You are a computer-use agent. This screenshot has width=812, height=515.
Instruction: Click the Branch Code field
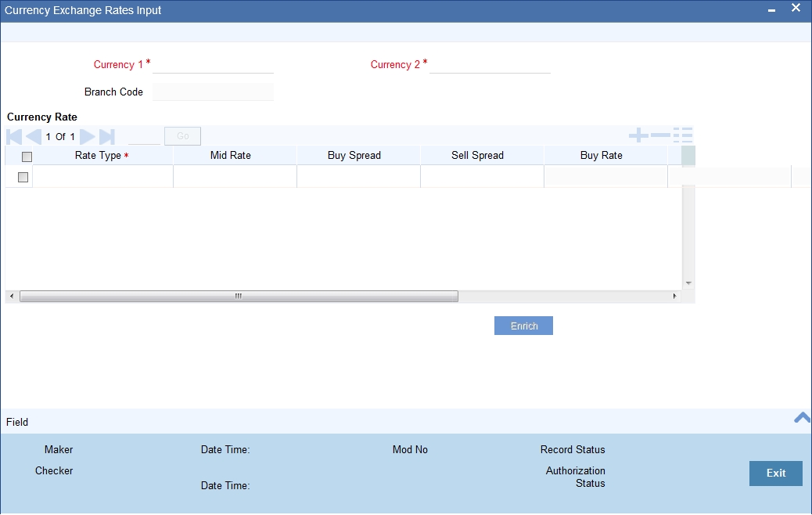click(214, 92)
